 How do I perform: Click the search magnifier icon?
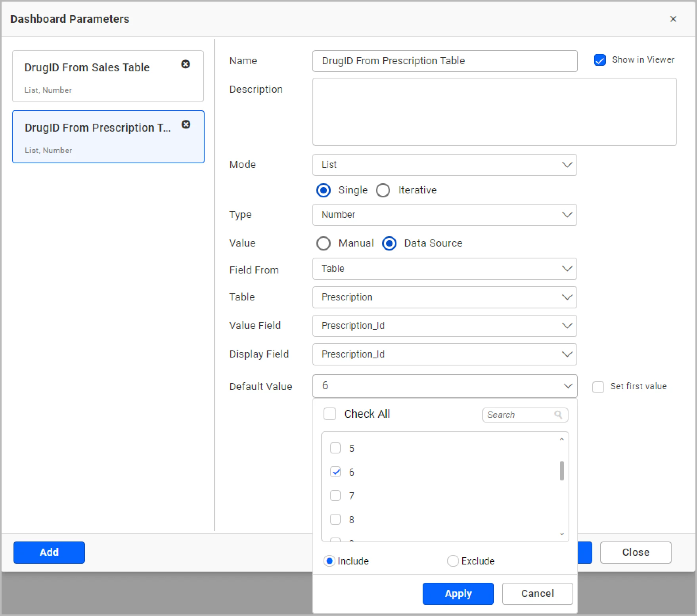(x=558, y=415)
